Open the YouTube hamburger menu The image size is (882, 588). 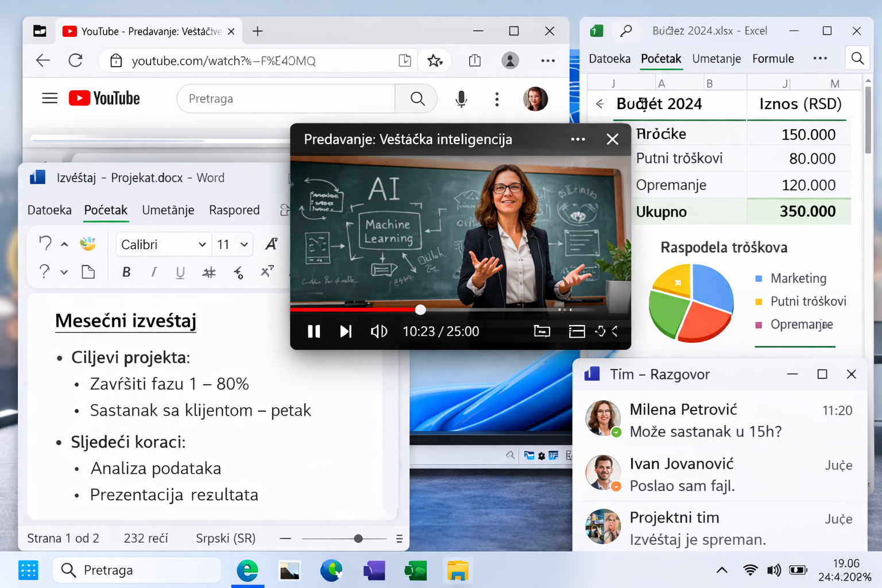pos(50,98)
